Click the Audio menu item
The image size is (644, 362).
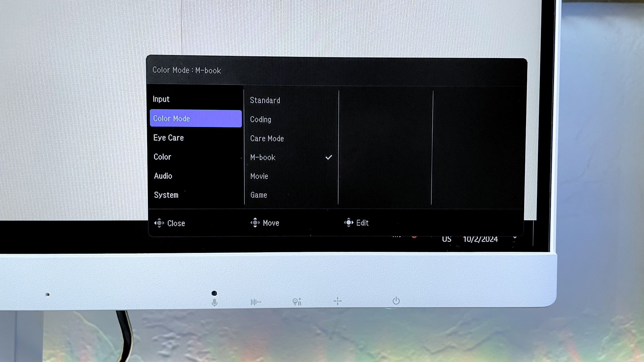coord(163,176)
